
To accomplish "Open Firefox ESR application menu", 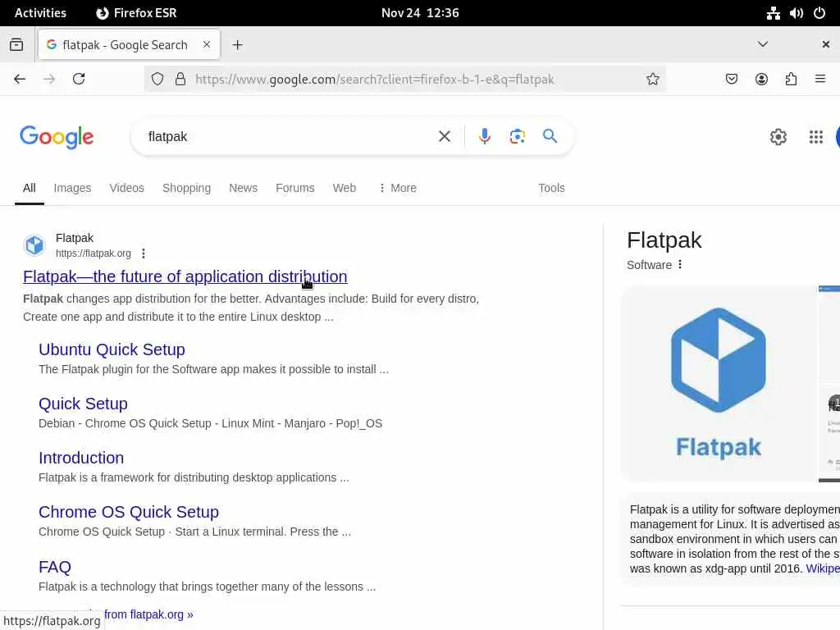I will [x=137, y=13].
